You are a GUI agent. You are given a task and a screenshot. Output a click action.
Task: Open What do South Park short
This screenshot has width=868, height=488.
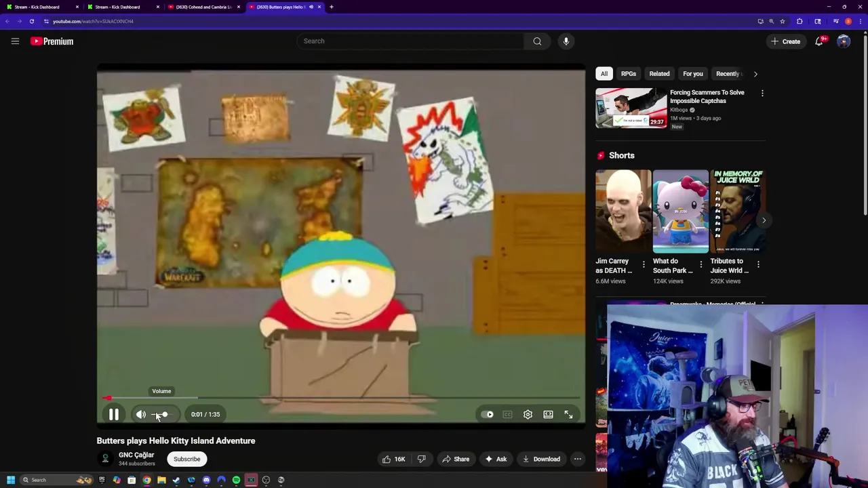point(680,211)
